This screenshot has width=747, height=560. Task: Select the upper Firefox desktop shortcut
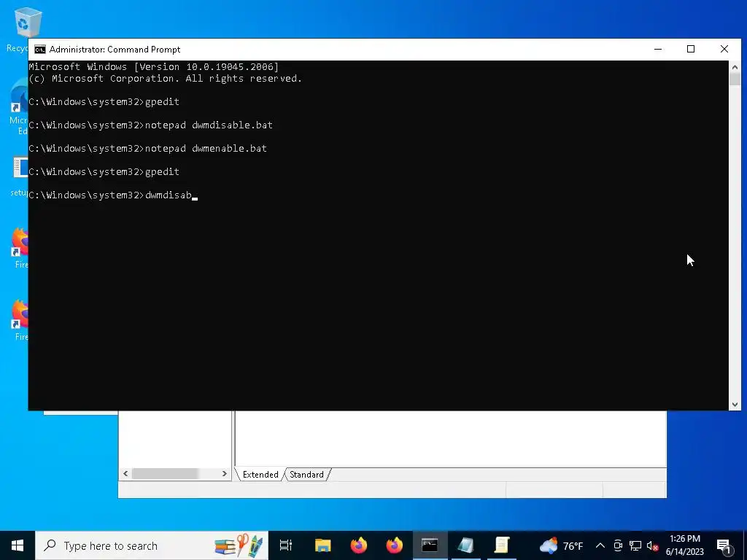click(x=20, y=248)
